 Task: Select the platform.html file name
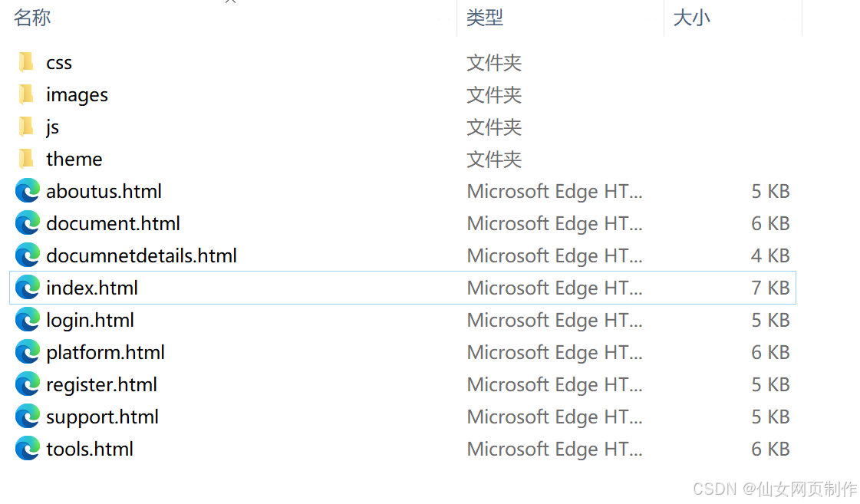click(x=105, y=352)
